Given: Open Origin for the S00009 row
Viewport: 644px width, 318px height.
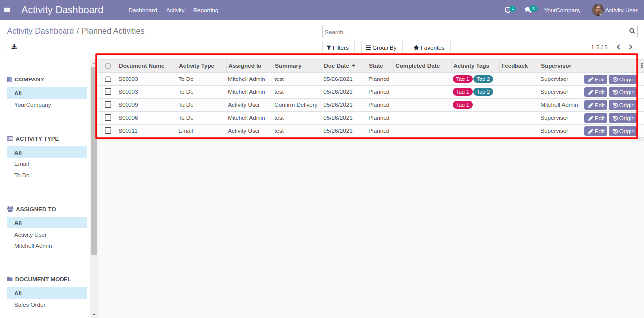Looking at the screenshot, I should point(623,105).
